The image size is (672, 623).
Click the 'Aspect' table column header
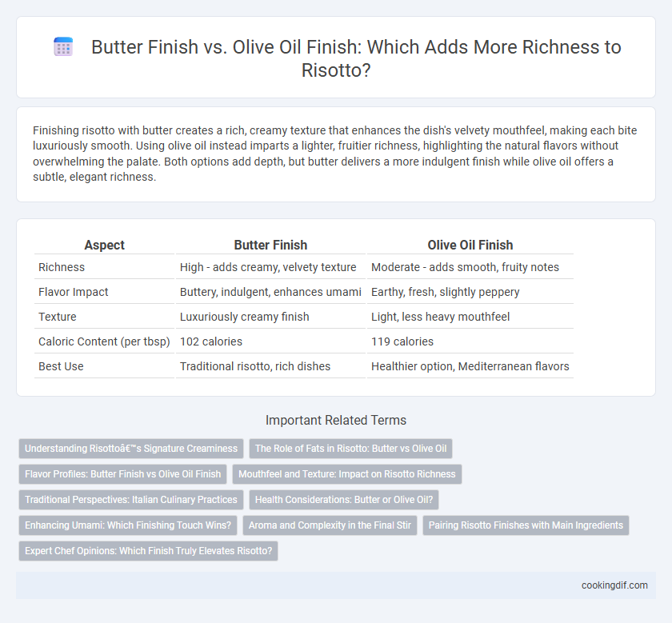click(104, 245)
